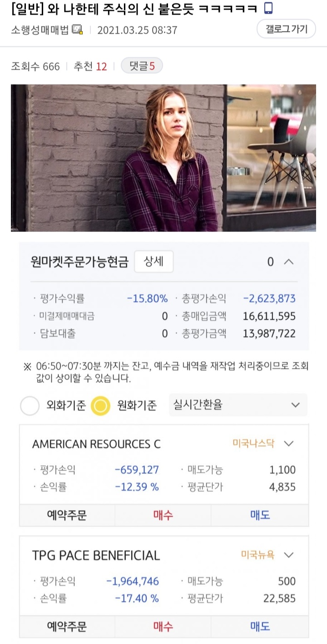The height and width of the screenshot is (644, 327).
Task: Tap 매도 for TPG PACE BENEFICIAL
Action: click(260, 626)
